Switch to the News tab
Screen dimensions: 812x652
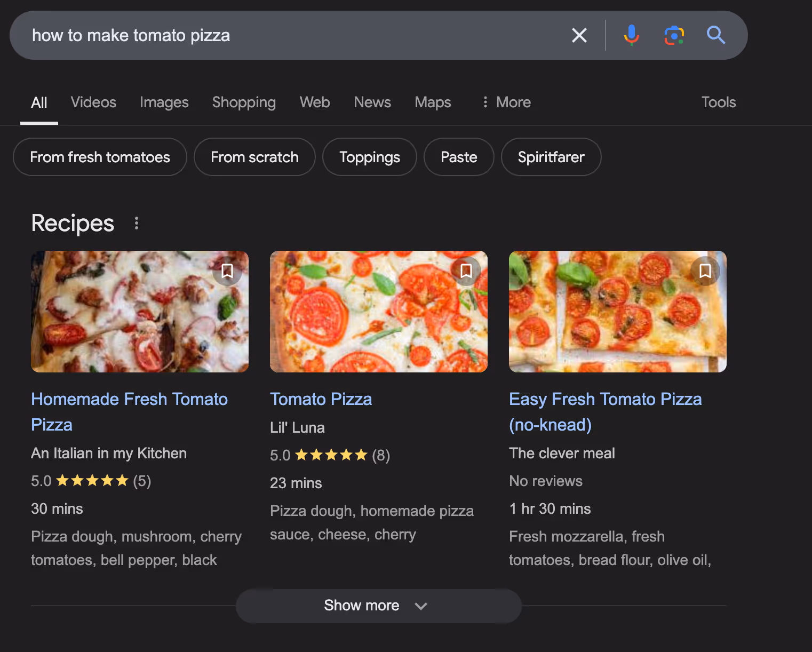click(372, 102)
